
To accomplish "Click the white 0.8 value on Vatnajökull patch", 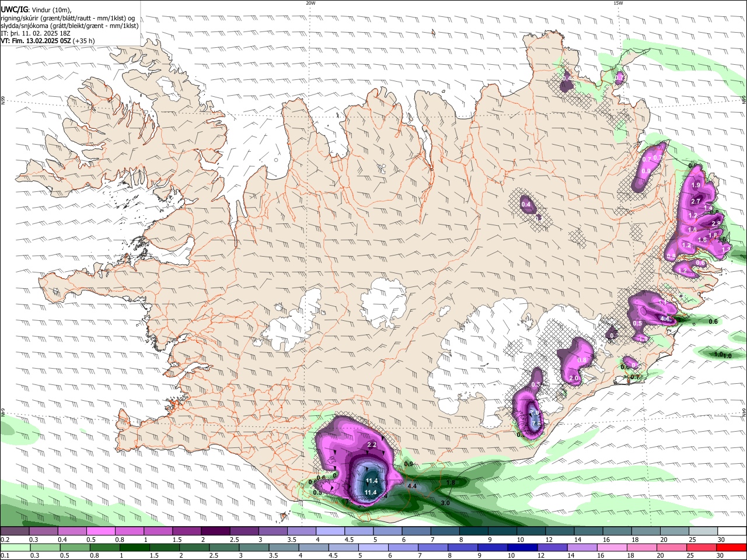I will click(582, 360).
